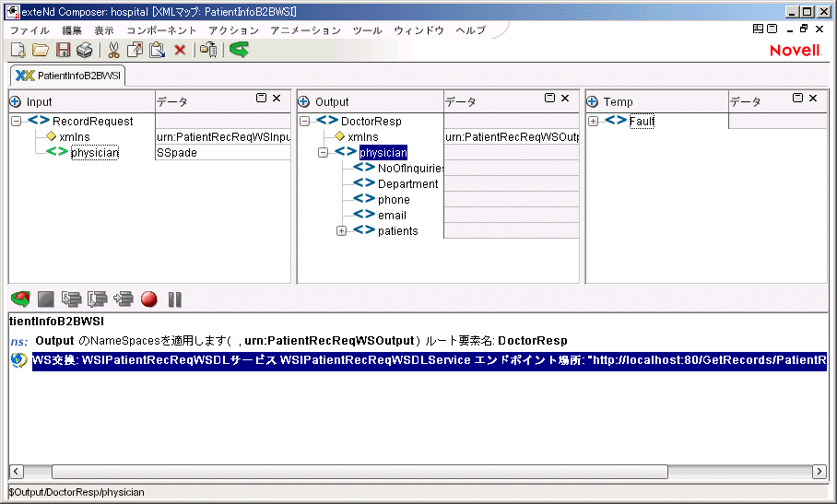This screenshot has width=837, height=504.
Task: Click the Cut scissors icon
Action: pyautogui.click(x=113, y=50)
